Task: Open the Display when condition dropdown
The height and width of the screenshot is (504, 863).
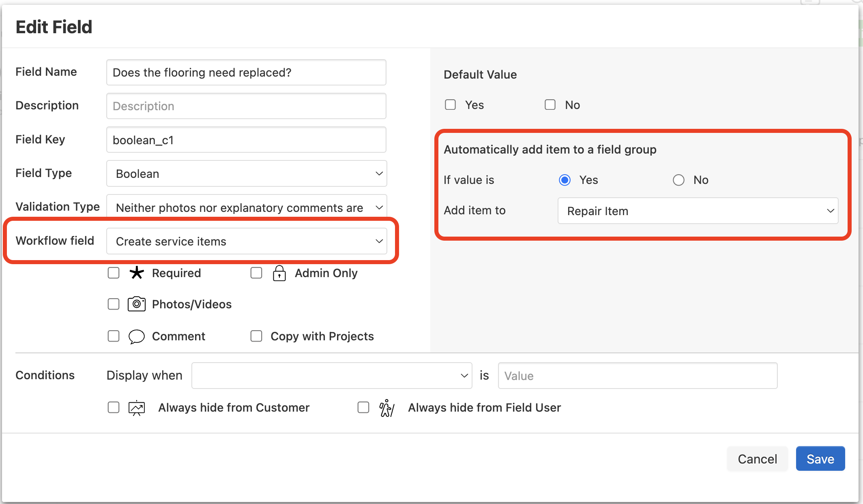Action: coord(331,376)
